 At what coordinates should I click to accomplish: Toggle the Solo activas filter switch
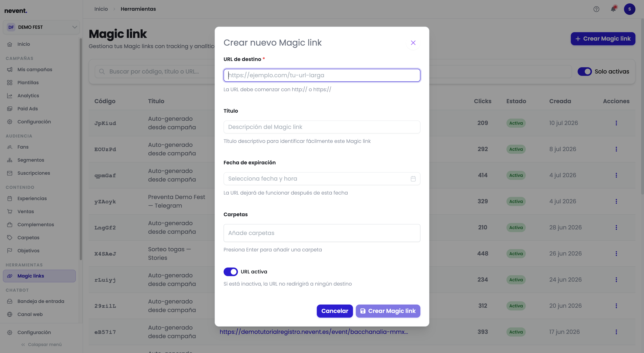tap(584, 72)
